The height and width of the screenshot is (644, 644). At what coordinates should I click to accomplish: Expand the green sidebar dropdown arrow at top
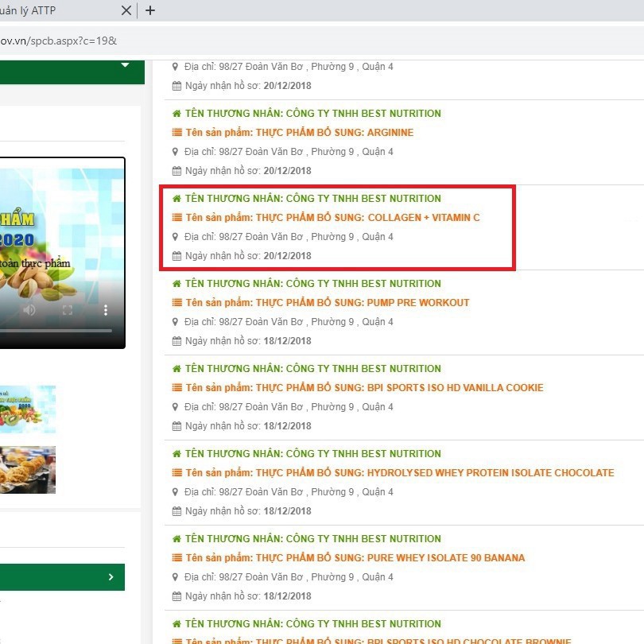coord(125,65)
